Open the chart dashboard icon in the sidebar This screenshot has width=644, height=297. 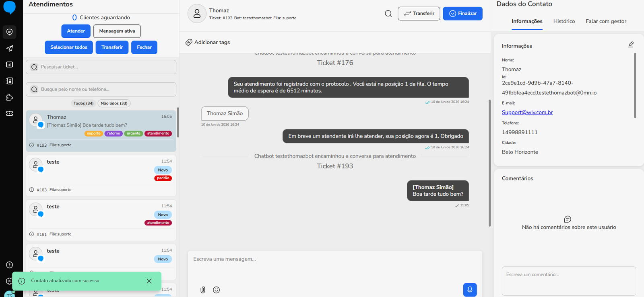9,65
